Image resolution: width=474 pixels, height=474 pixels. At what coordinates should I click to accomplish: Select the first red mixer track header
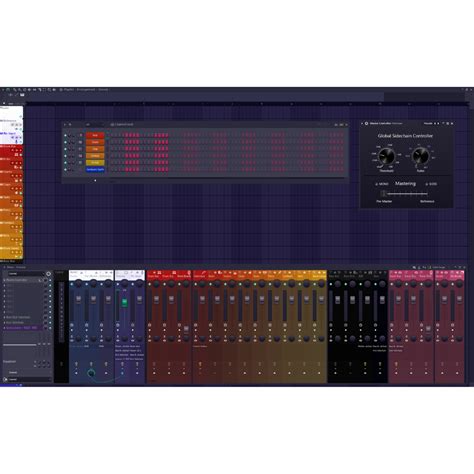coord(154,275)
